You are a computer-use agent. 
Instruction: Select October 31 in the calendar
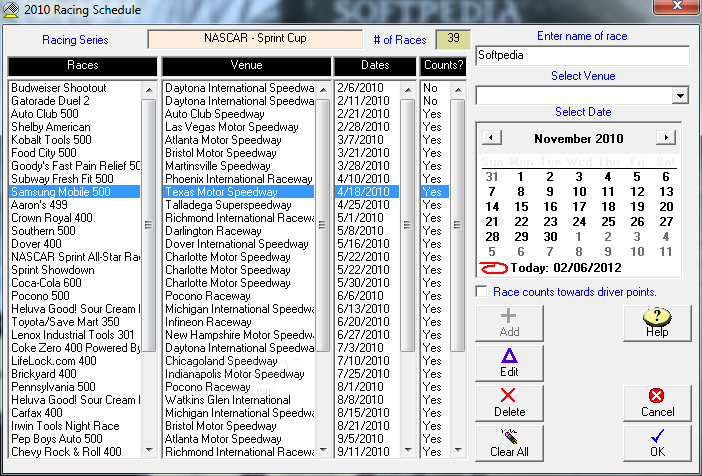pos(492,176)
